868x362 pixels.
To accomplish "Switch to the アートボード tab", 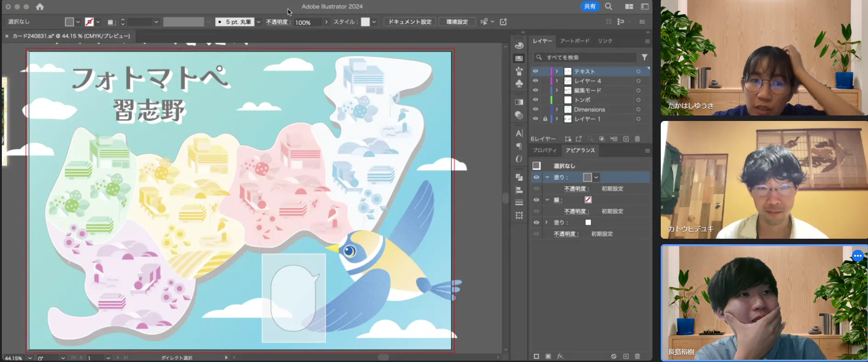I will click(x=574, y=41).
